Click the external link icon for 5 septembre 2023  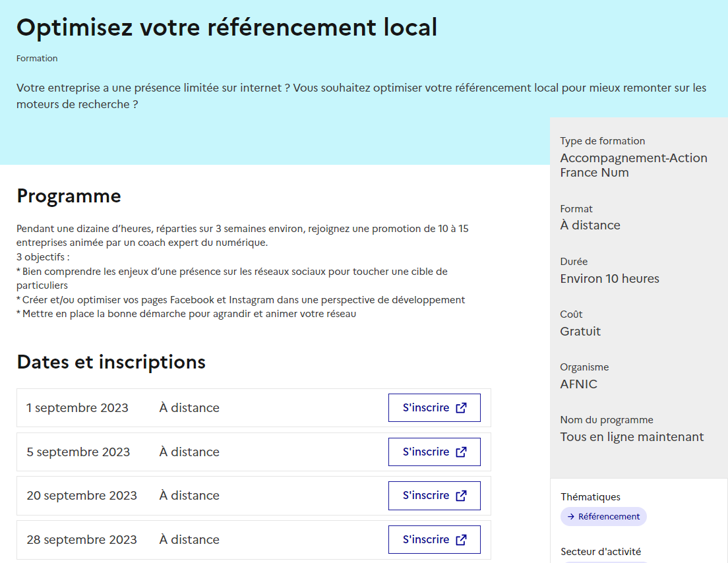(462, 452)
